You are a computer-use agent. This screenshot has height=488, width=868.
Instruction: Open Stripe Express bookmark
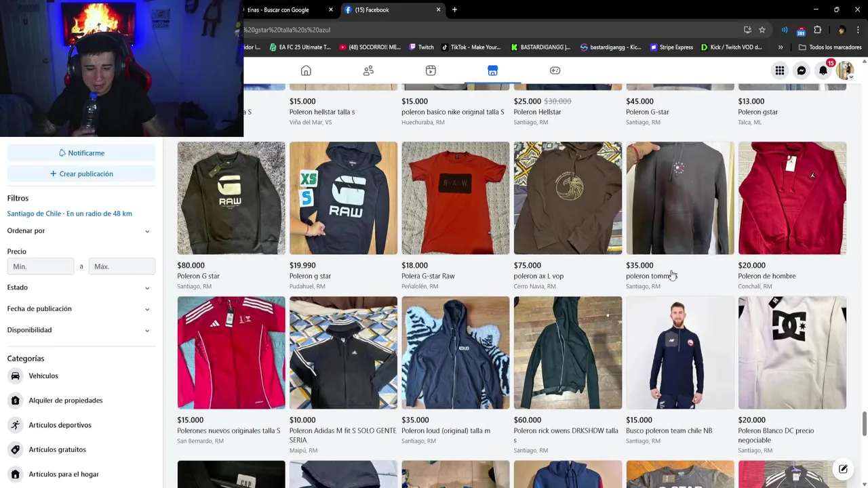tap(671, 47)
